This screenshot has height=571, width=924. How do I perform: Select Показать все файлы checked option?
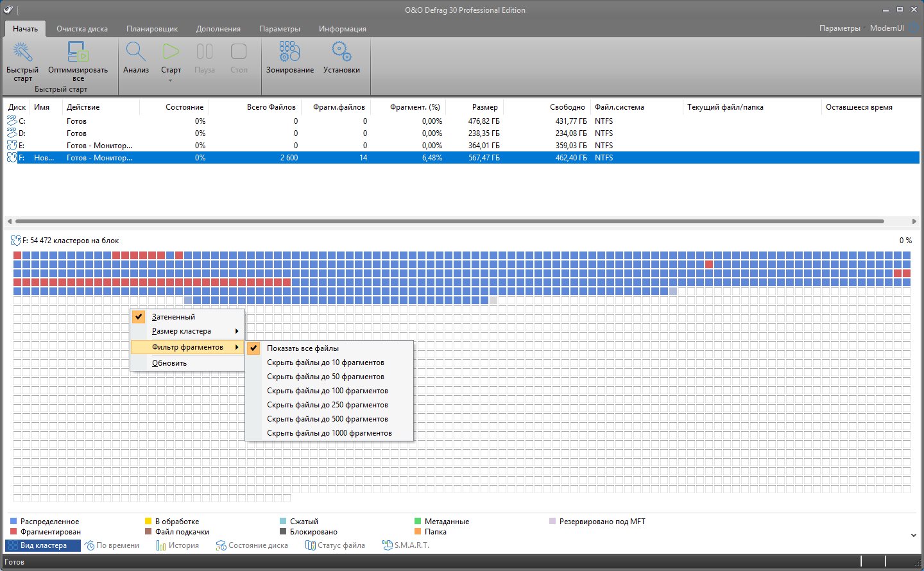point(302,348)
